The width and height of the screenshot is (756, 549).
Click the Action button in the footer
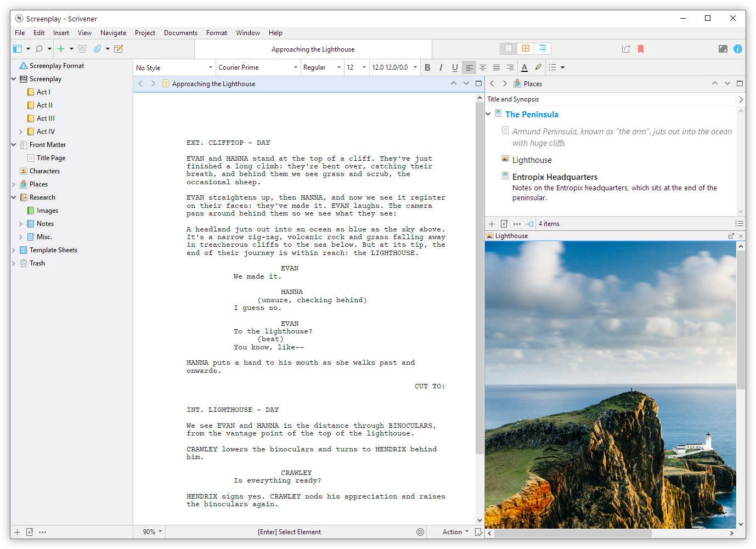(x=453, y=531)
